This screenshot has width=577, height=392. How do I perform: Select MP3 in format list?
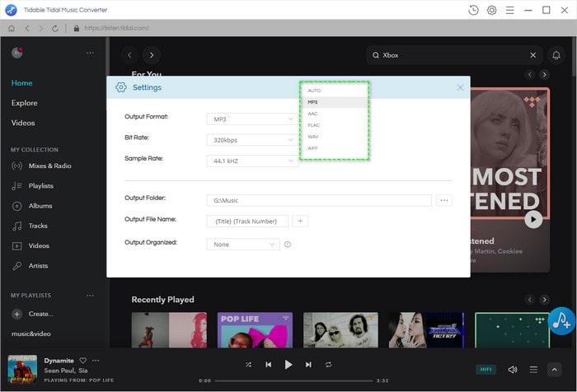[334, 102]
